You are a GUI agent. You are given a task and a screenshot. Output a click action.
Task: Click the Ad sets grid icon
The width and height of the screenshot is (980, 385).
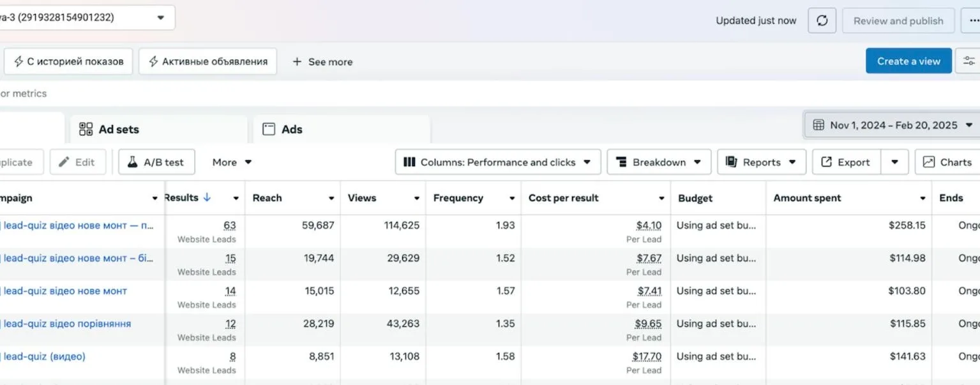click(x=86, y=129)
